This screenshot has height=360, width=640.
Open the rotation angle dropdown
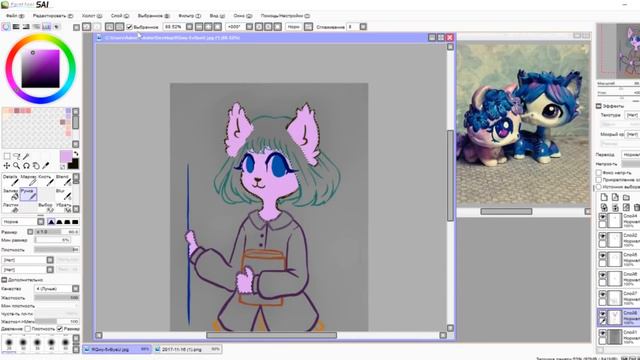point(249,27)
